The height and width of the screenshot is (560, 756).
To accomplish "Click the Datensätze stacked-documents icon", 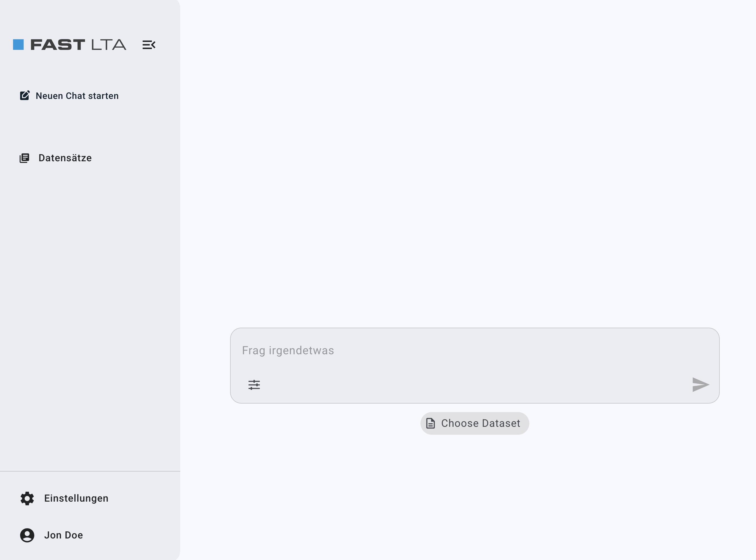I will (24, 158).
